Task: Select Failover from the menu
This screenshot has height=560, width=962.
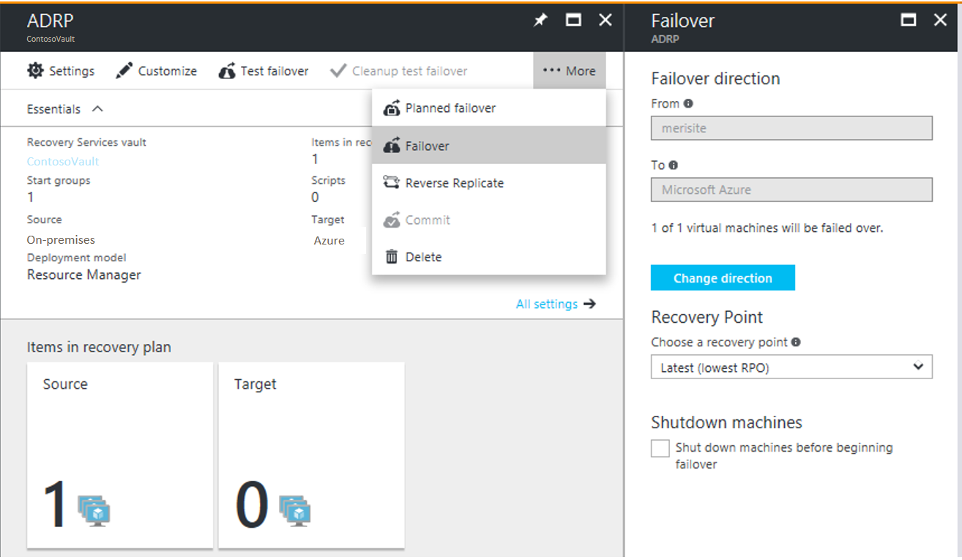Action: [430, 145]
